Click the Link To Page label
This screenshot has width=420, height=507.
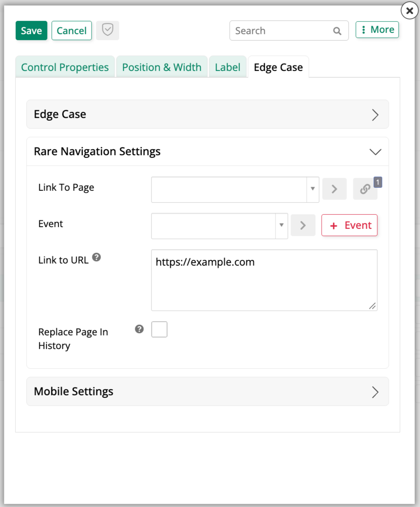pos(66,187)
